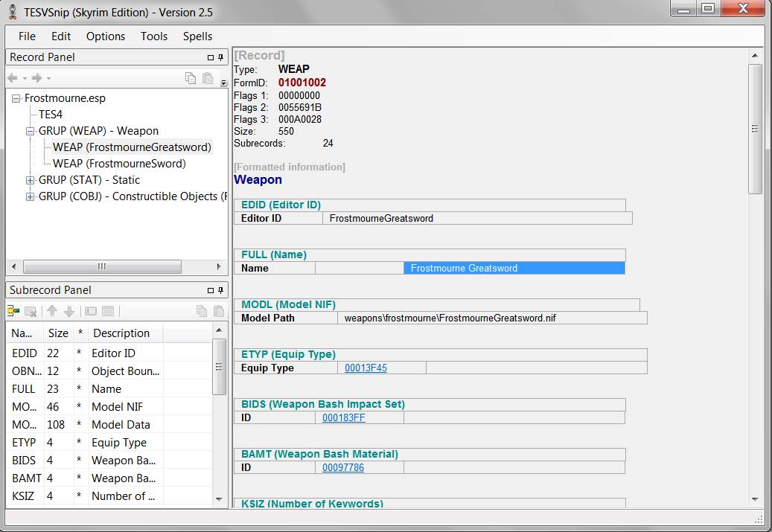Click the model path FrostmourneGreatsword.nif text
The image size is (772, 532).
(x=450, y=318)
